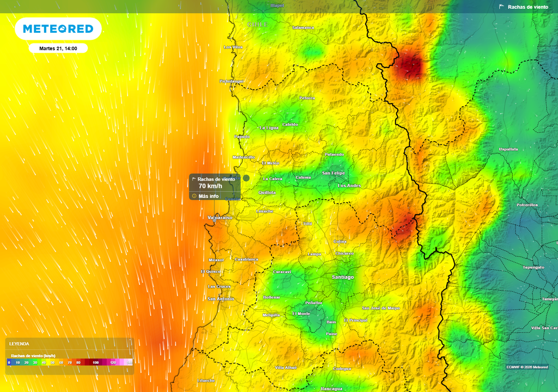
Task: Click the Las Cruces city label
Action: click(219, 286)
